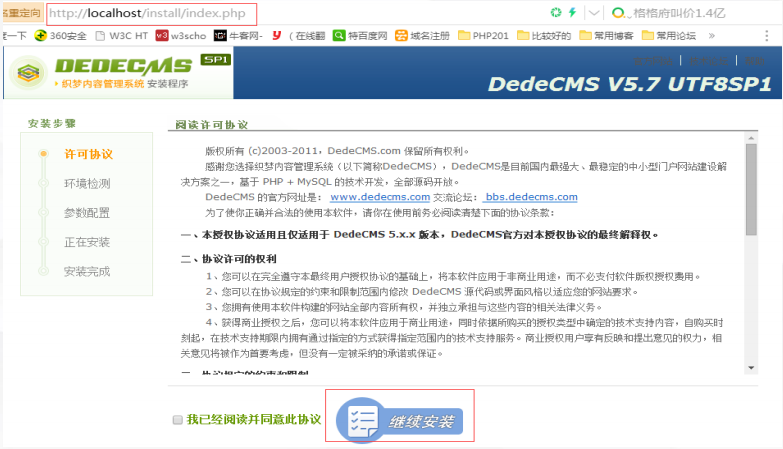Click the 官方网站 header link
The image size is (783, 449).
pos(653,60)
